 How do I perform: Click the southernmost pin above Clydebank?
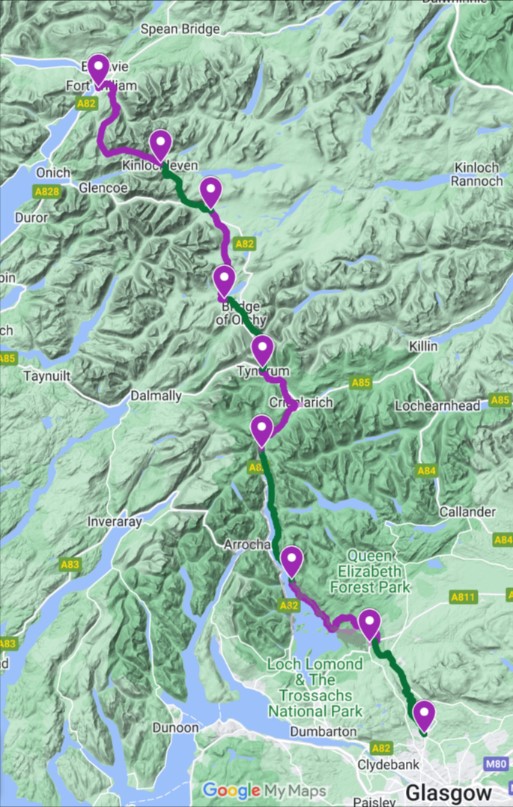point(424,716)
